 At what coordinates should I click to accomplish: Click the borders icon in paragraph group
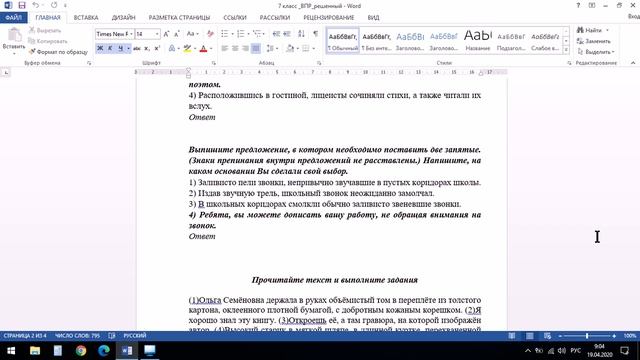[306, 49]
